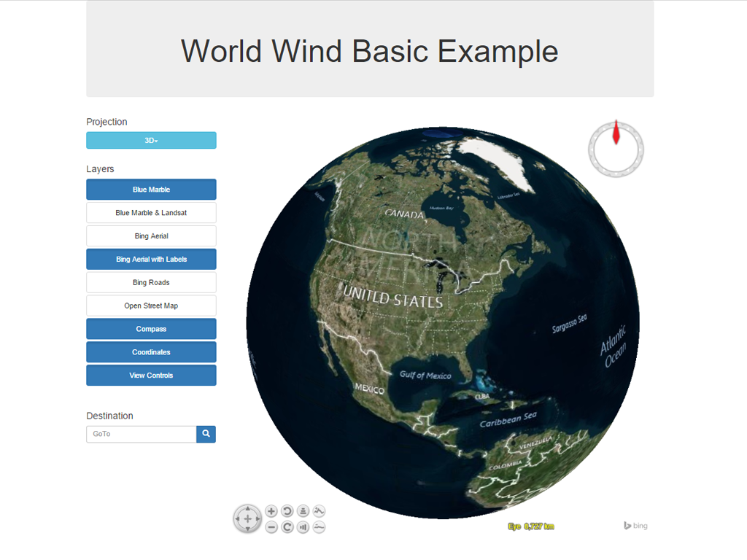This screenshot has width=747, height=560.
Task: Rotate heading clockwise
Action: click(x=287, y=527)
